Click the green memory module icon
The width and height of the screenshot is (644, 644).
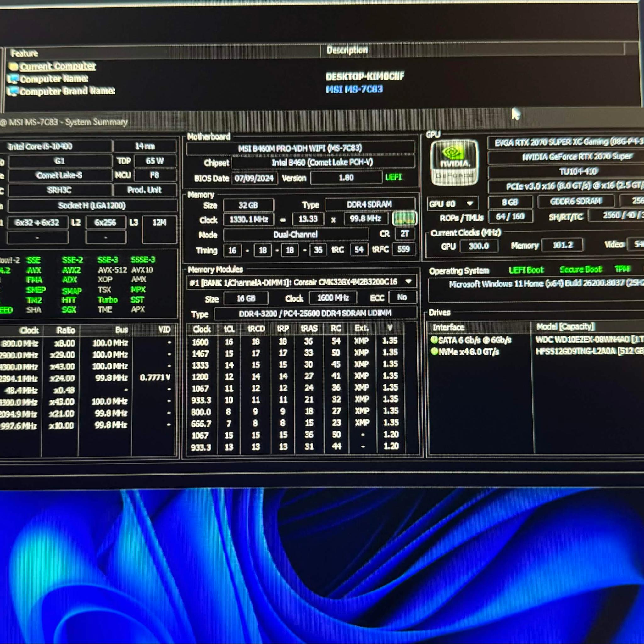404,219
